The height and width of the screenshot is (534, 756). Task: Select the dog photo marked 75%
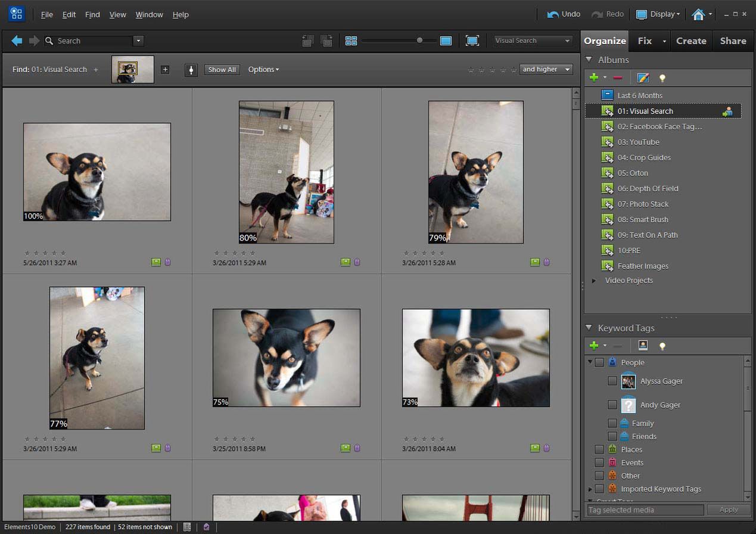(287, 358)
